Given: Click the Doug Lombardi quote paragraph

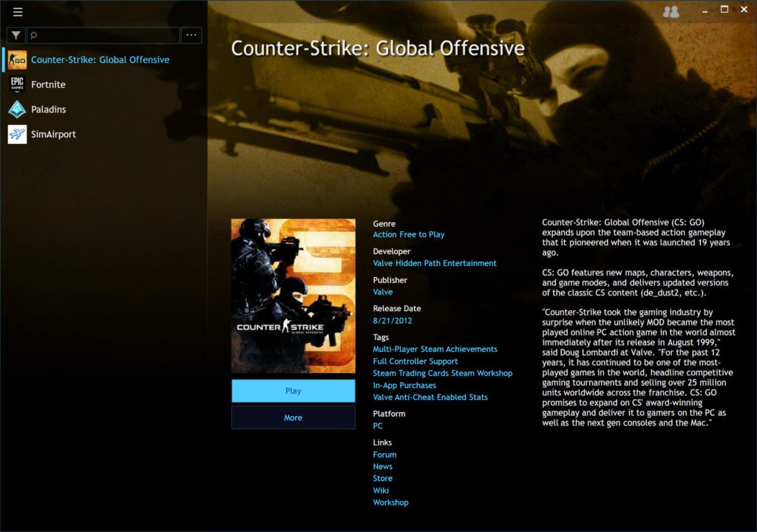Looking at the screenshot, I should 638,367.
